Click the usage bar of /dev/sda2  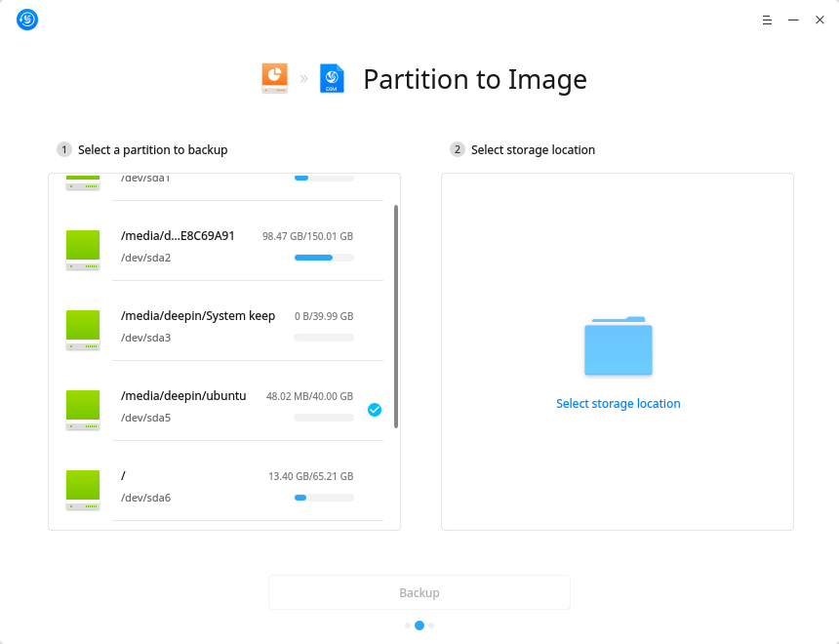(x=323, y=257)
